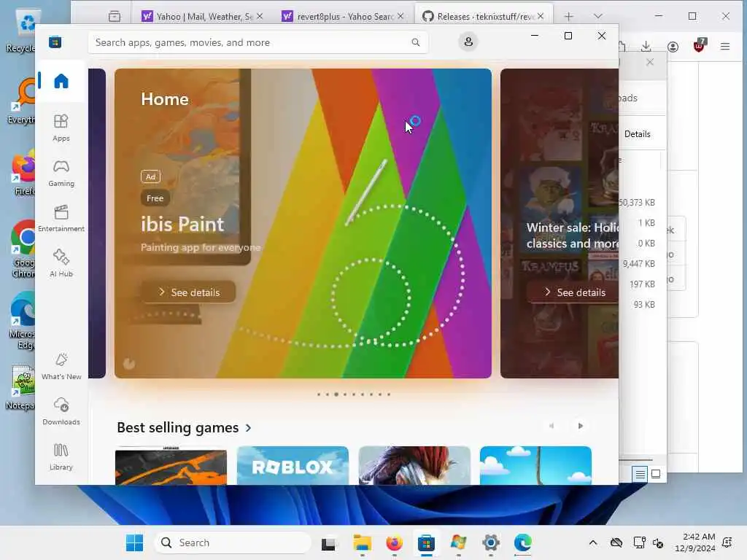Click See details for ibis Paint

[x=188, y=292]
